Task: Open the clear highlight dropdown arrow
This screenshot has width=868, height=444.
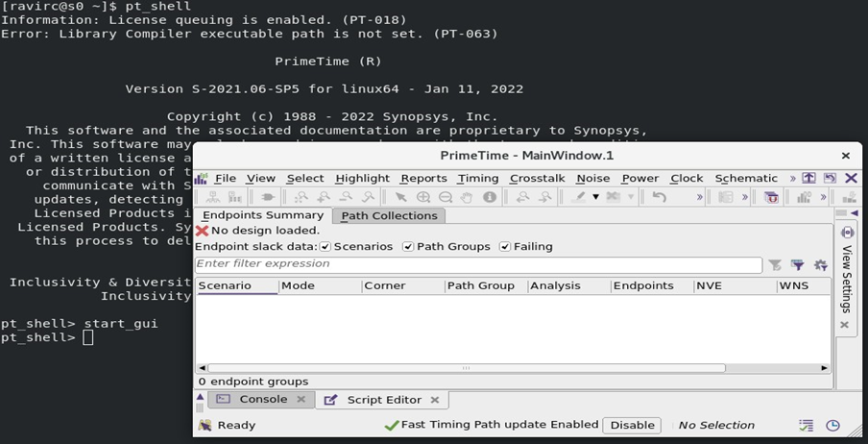Action: 631,197
